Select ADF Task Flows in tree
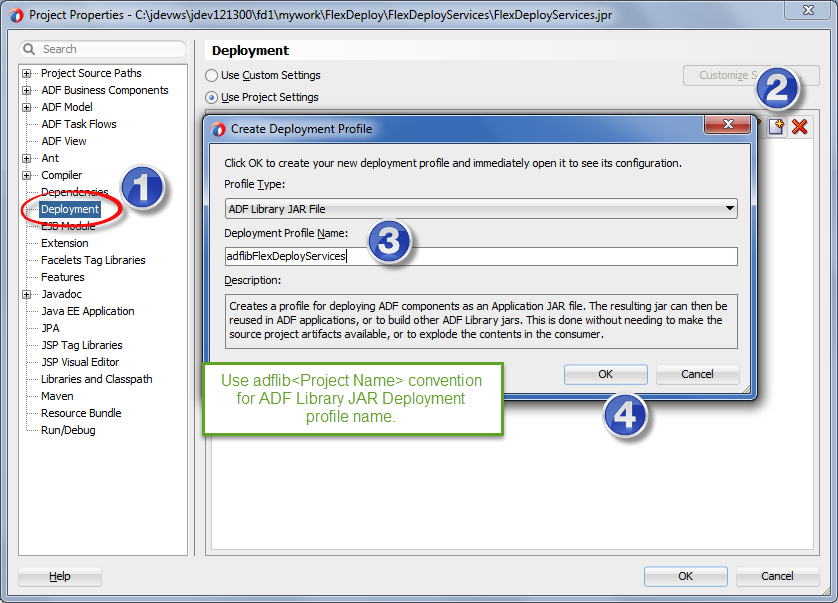The image size is (838, 603). [x=79, y=124]
